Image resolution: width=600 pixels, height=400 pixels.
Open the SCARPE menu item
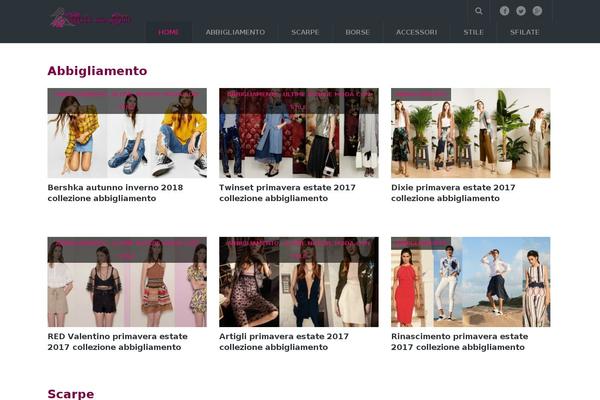(305, 32)
